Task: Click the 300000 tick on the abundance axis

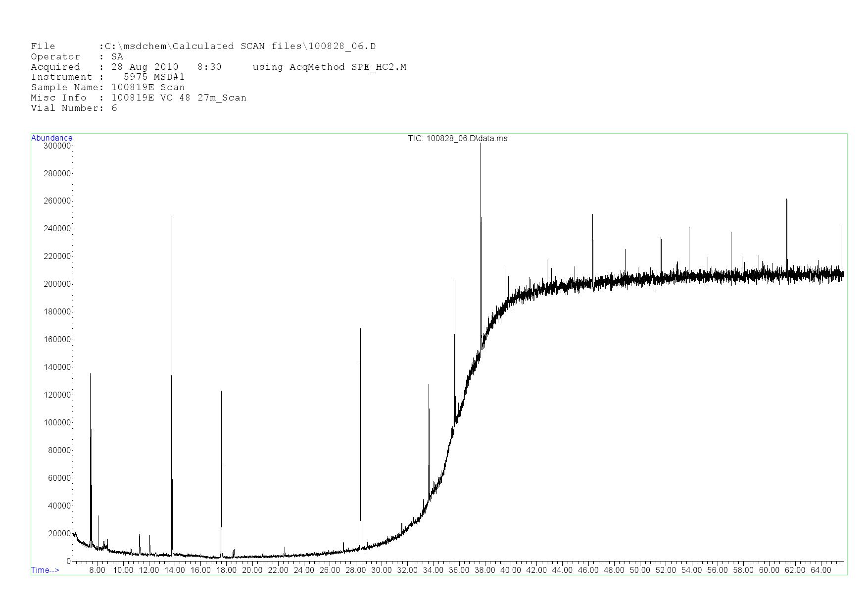Action: [x=57, y=146]
